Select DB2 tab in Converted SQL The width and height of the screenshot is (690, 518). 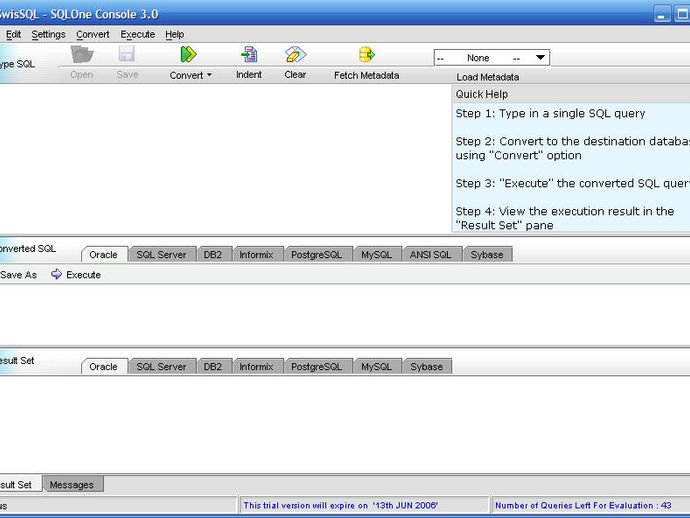pyautogui.click(x=213, y=254)
